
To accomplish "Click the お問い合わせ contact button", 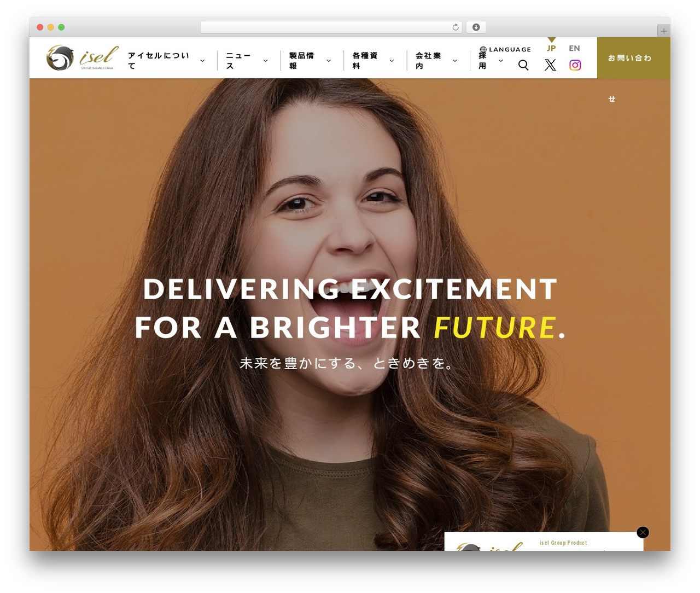I will (x=633, y=58).
